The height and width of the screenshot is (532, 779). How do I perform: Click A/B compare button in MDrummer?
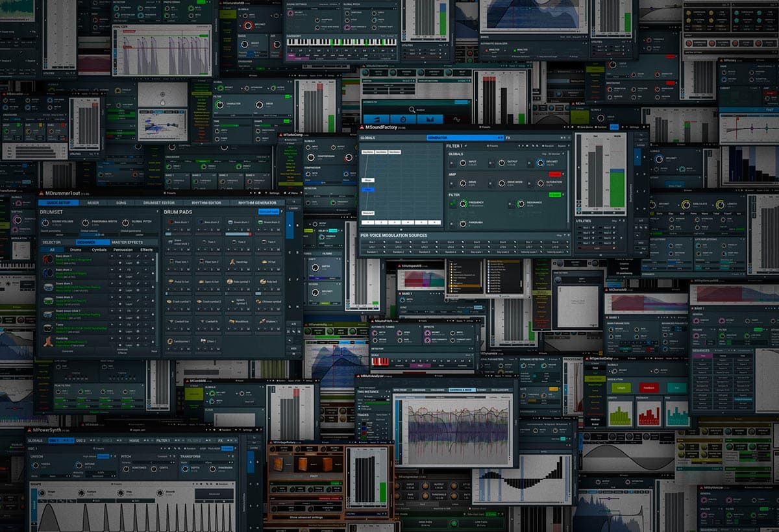point(293,324)
